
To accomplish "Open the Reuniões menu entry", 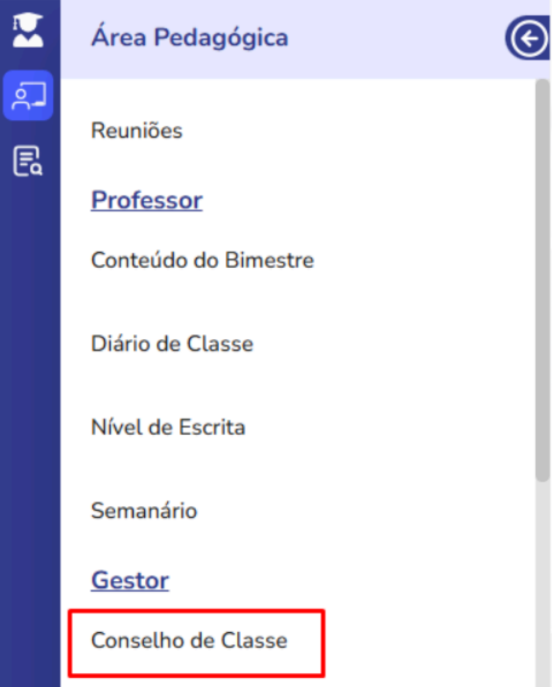I will pyautogui.click(x=136, y=131).
